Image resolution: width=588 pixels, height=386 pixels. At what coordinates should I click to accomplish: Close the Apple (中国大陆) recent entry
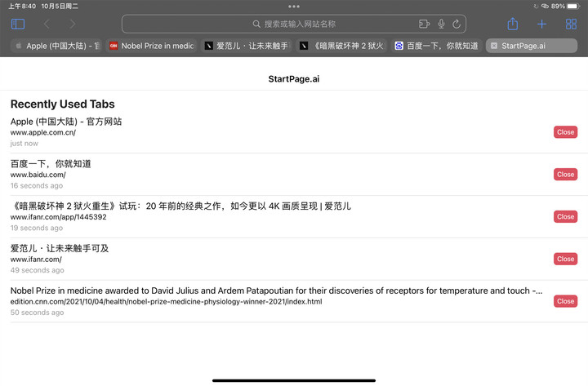click(x=565, y=132)
